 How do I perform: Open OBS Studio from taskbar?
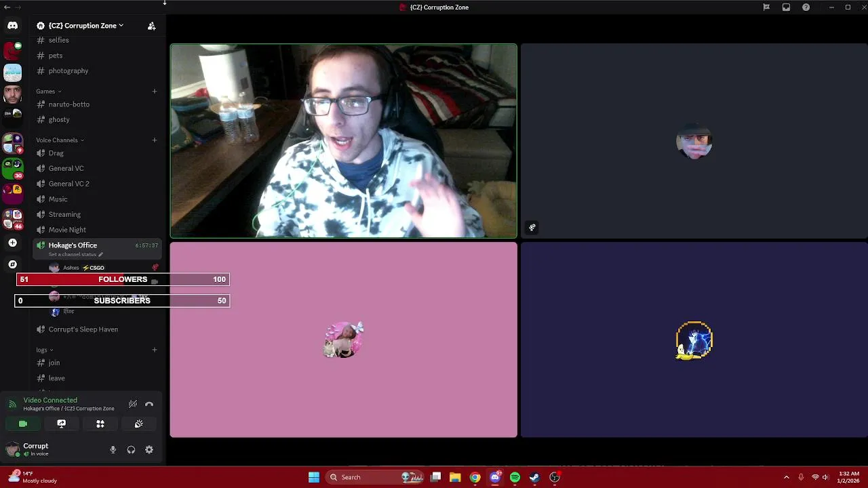point(555,477)
